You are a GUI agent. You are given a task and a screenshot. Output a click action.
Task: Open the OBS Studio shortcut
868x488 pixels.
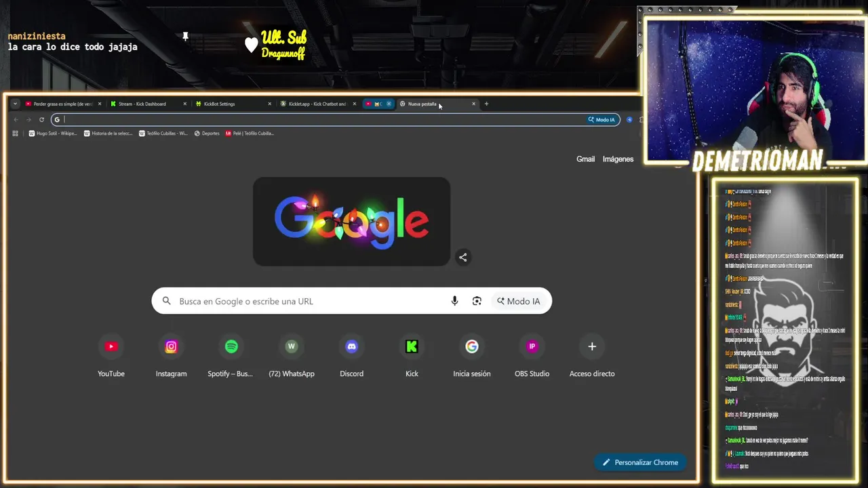point(532,356)
